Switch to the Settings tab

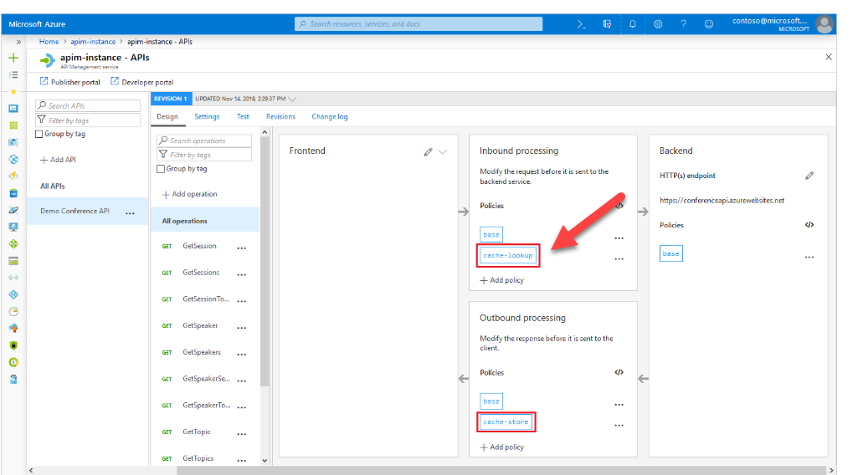point(207,117)
